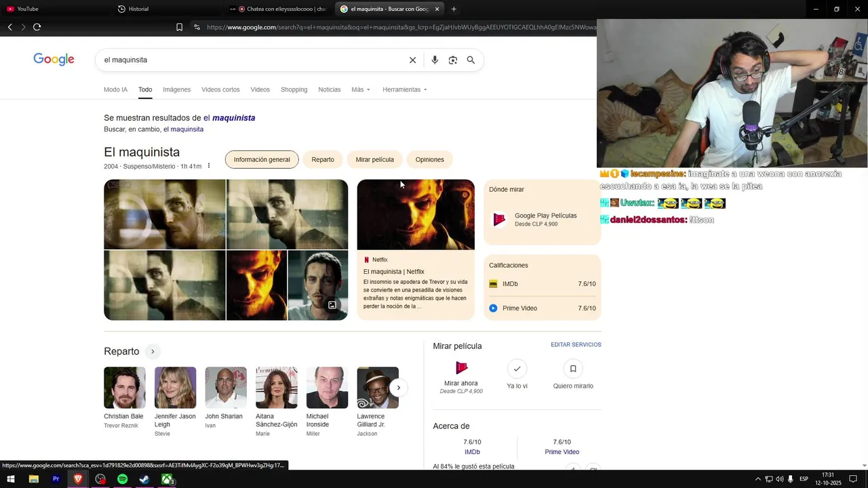This screenshot has height=488, width=868.
Task: Open the Windows Start menu
Action: (x=11, y=479)
